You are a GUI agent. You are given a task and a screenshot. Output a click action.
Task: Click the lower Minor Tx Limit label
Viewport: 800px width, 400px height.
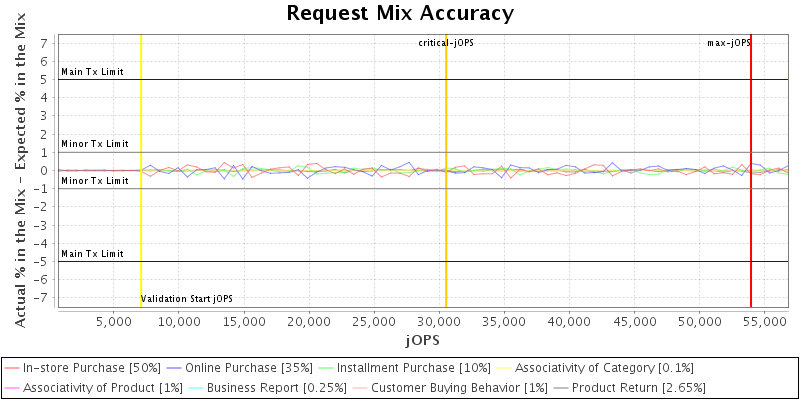point(95,181)
